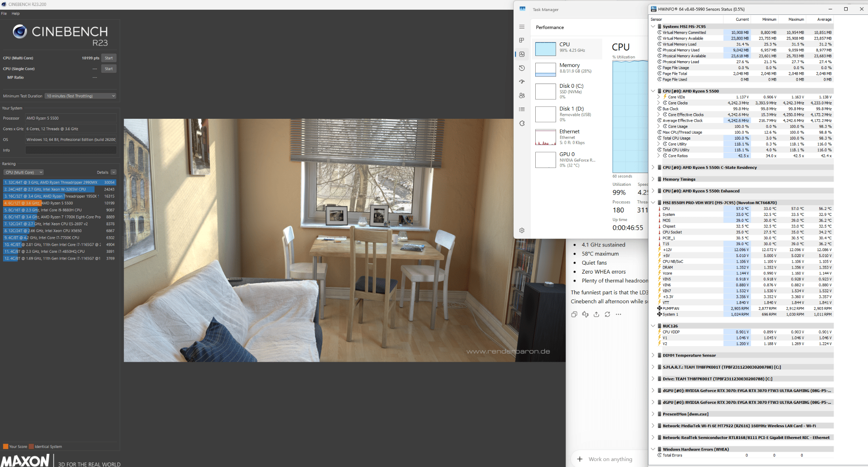The image size is (868, 467).
Task: Click HWiNFO app icon in title bar
Action: (x=654, y=9)
